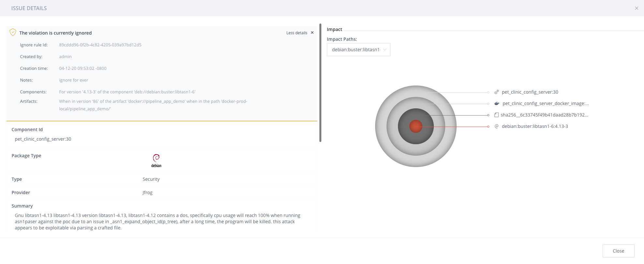Dismiss the Issue Details dialog with the top-right X
Viewport: 644px width, 264px height.
point(637,8)
